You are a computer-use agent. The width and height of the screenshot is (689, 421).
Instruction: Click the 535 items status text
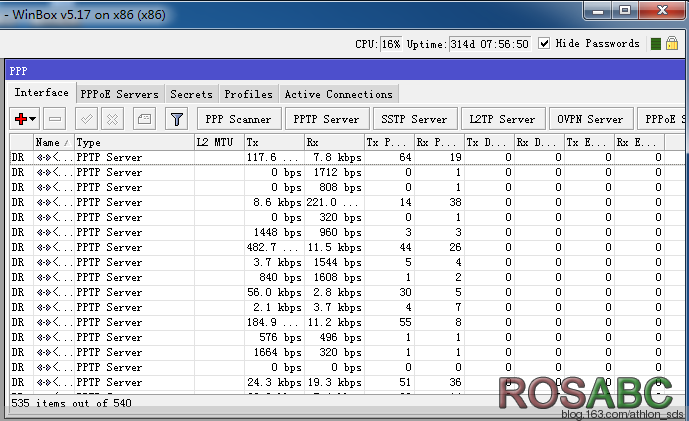tap(71, 403)
